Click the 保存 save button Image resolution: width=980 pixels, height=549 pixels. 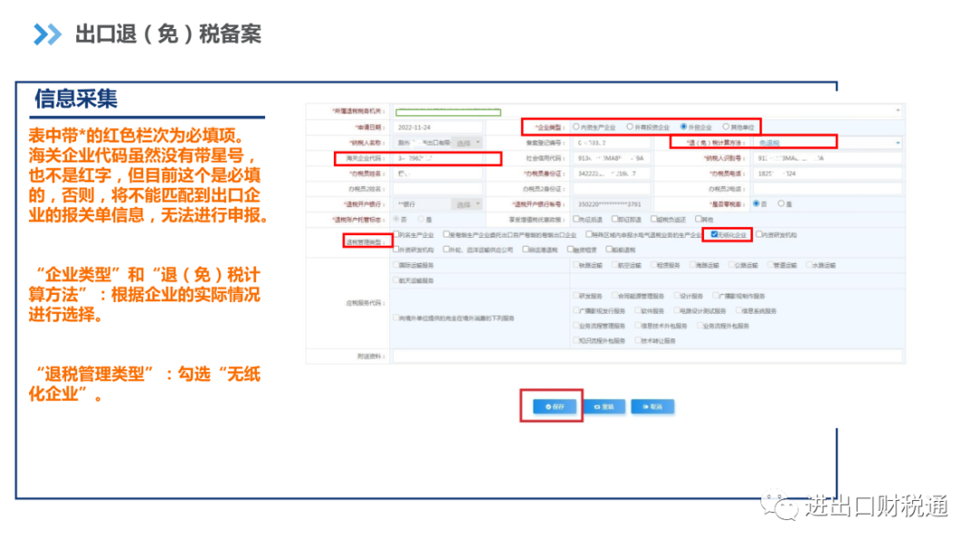(554, 407)
